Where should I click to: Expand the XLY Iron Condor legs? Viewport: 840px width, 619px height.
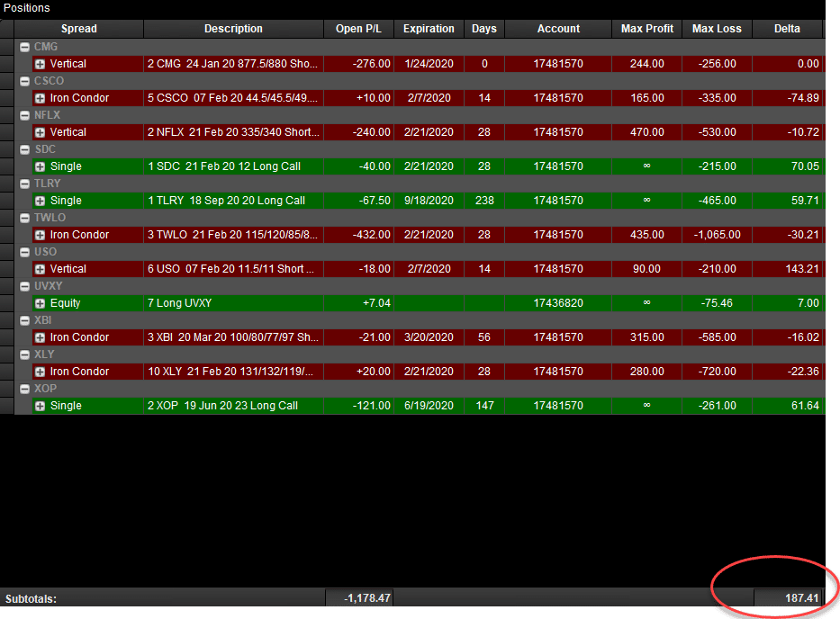[41, 372]
